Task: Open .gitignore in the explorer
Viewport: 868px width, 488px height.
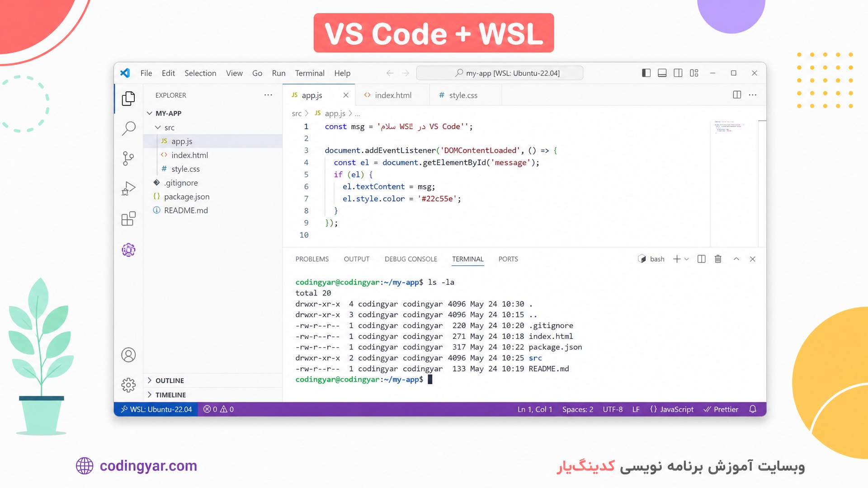Action: point(212,183)
